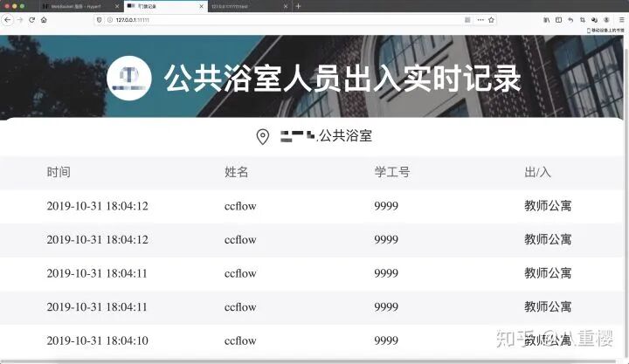
Task: Click the tracking protection shield icon
Action: [x=99, y=20]
